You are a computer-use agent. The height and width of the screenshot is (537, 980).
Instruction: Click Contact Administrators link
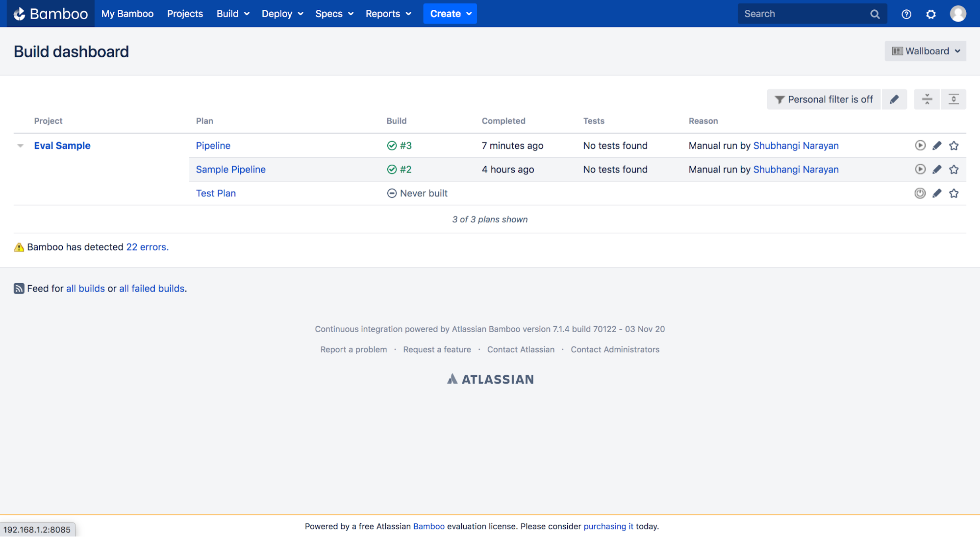[x=615, y=349]
